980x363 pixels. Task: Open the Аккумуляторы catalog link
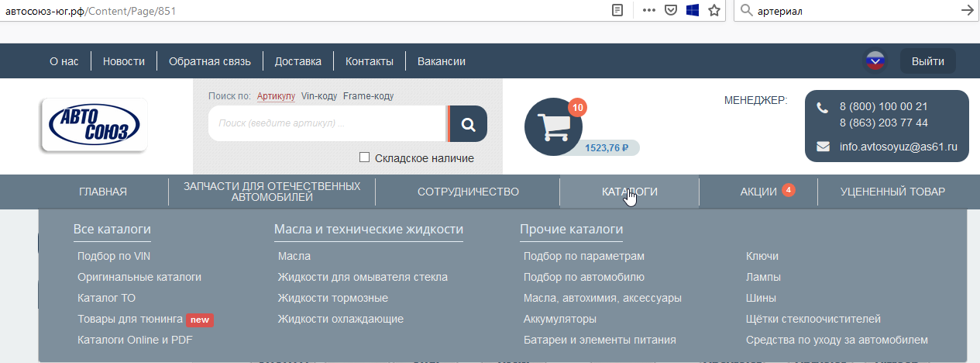[x=559, y=319]
